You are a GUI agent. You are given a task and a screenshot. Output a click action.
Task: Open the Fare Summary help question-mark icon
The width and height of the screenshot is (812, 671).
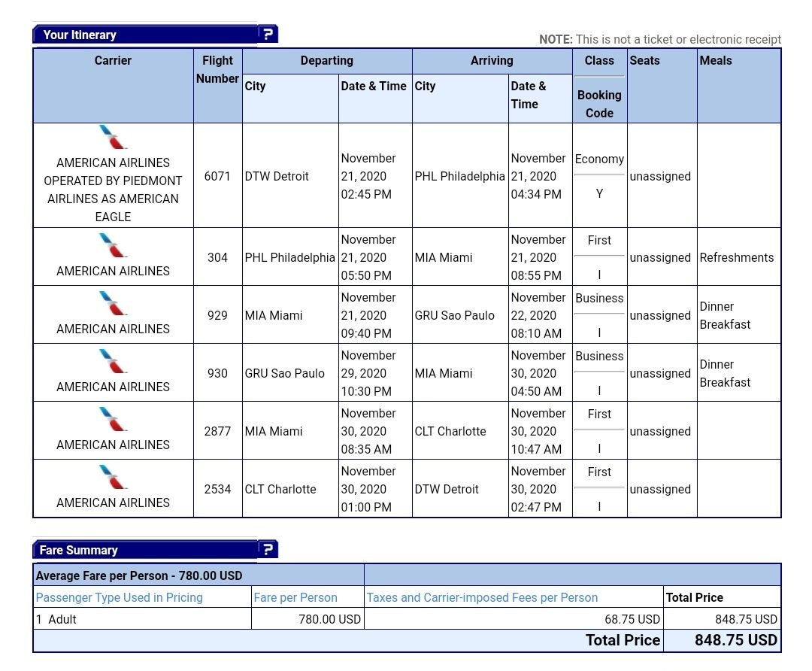tap(268, 549)
